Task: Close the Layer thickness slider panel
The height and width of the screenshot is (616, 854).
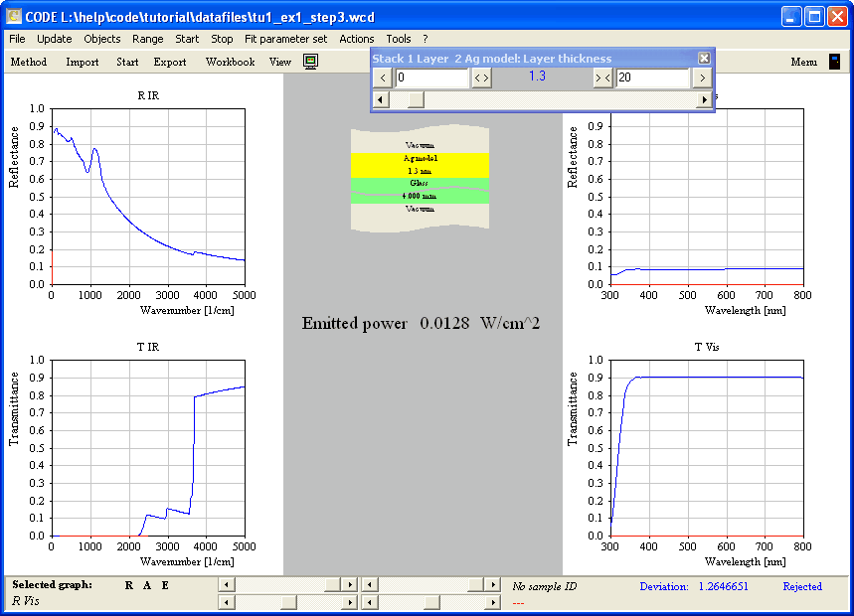Action: pyautogui.click(x=704, y=59)
